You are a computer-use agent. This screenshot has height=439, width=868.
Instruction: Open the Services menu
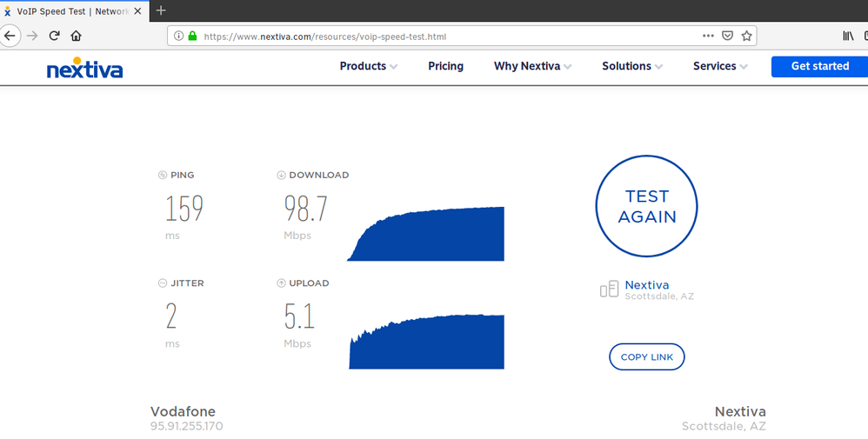click(x=715, y=66)
